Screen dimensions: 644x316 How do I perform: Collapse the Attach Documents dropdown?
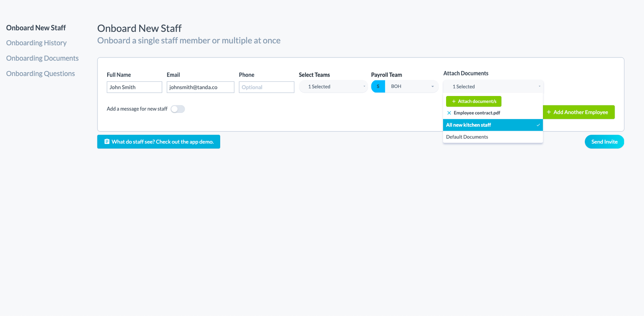coord(493,87)
